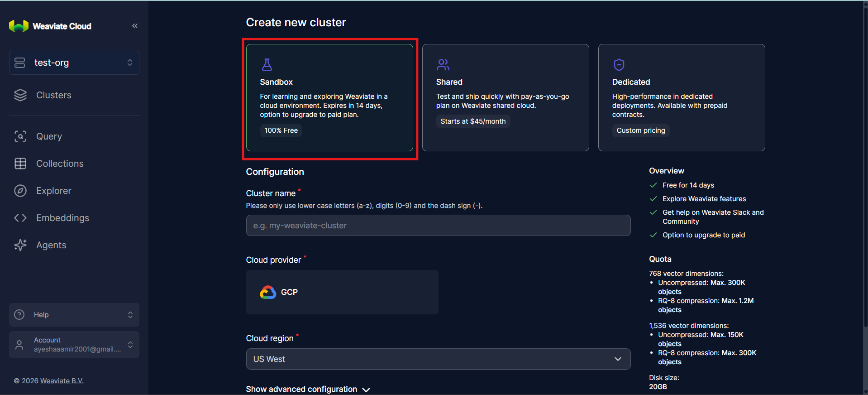
Task: Click the Cluster name input field
Action: pos(438,226)
